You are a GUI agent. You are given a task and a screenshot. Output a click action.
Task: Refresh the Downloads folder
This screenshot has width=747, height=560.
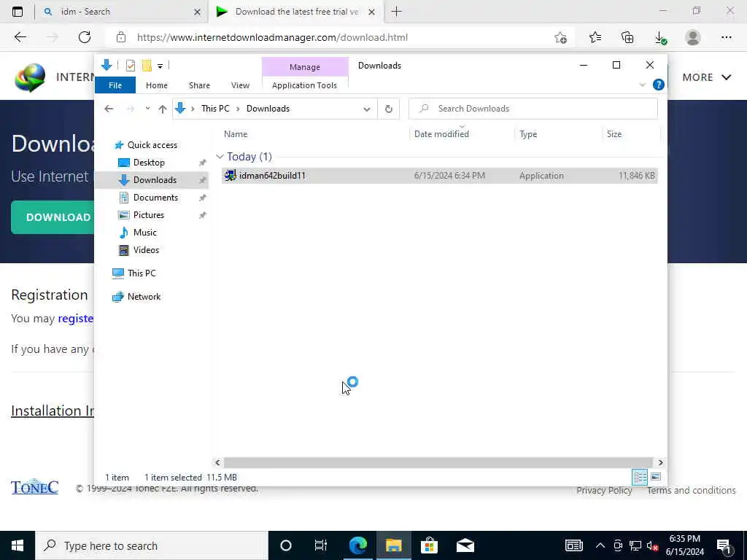pos(389,109)
